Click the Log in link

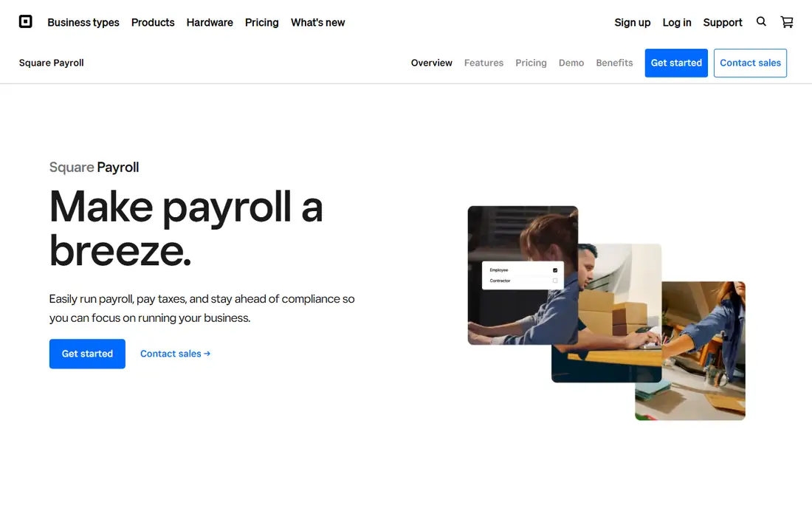pyautogui.click(x=677, y=22)
